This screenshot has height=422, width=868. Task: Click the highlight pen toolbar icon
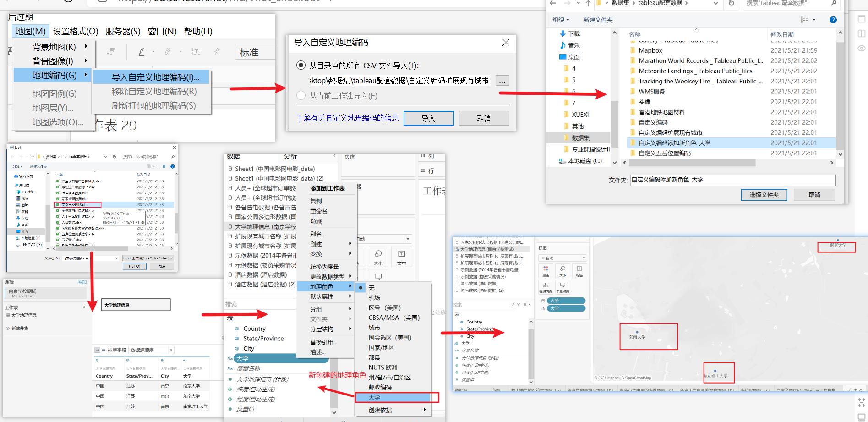click(142, 51)
